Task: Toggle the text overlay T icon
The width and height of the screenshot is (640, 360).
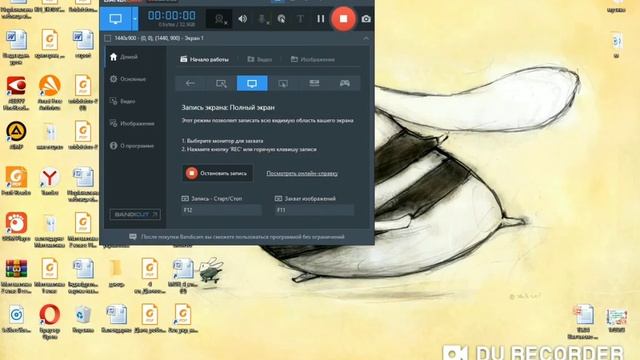Action: (300, 19)
